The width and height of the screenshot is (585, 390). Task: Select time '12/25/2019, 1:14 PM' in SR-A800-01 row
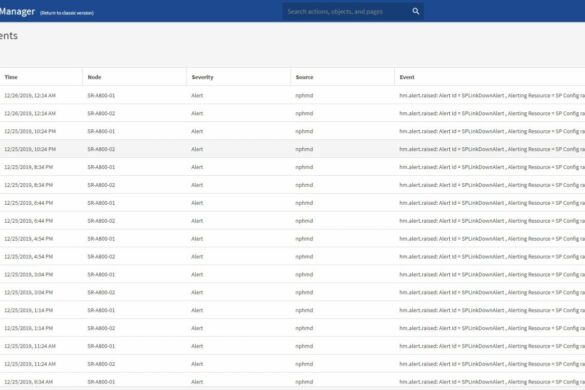pos(28,311)
